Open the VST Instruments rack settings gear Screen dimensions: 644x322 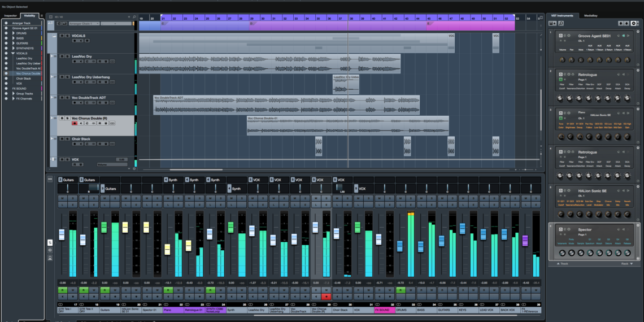(633, 23)
